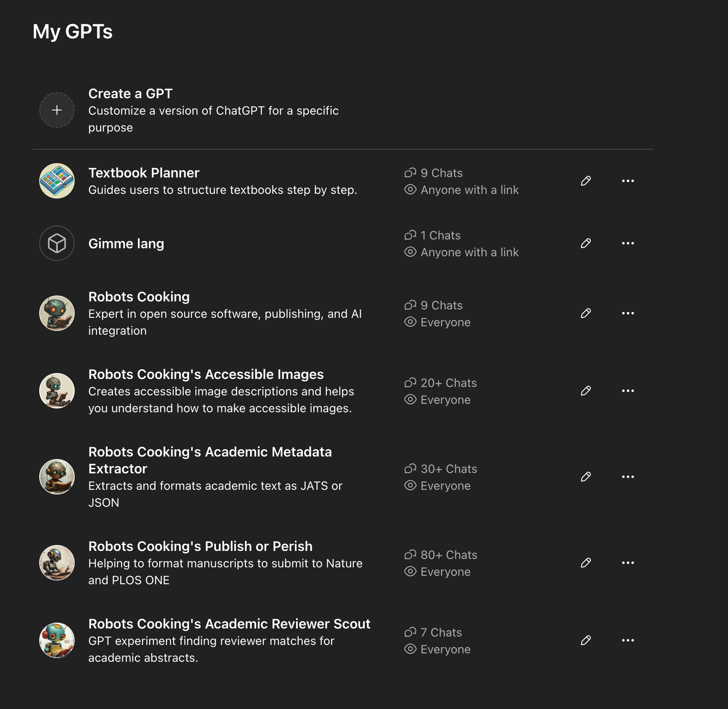Click the Textbook Planner avatar thumbnail
Screen dimensions: 728x709
click(57, 181)
